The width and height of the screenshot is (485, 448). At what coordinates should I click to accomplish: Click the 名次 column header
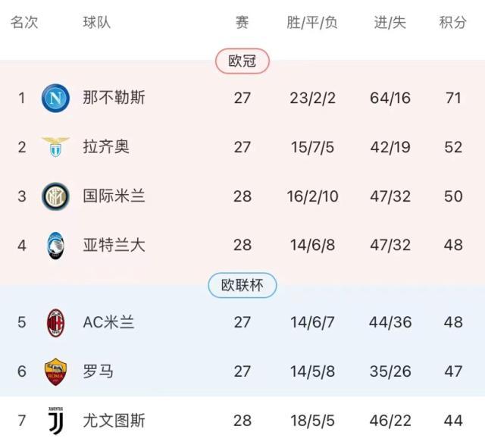(x=24, y=23)
